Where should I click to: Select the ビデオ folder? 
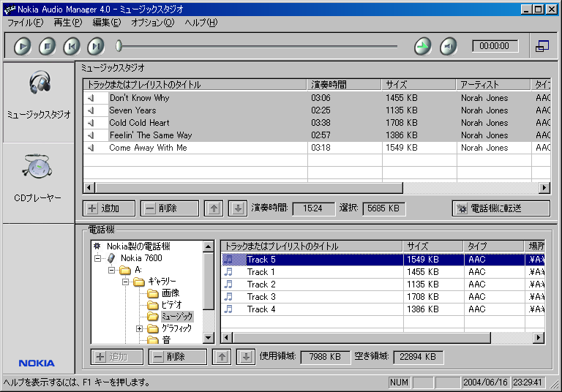171,305
